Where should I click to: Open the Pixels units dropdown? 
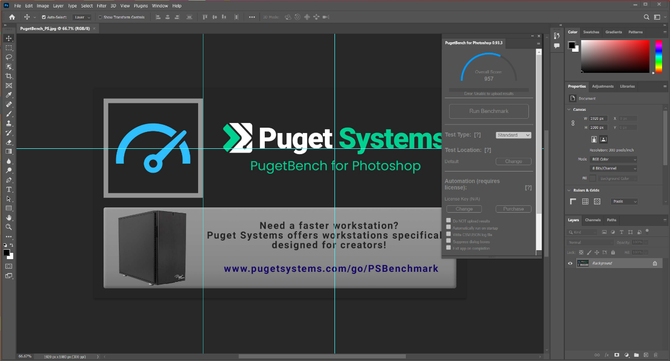[625, 201]
